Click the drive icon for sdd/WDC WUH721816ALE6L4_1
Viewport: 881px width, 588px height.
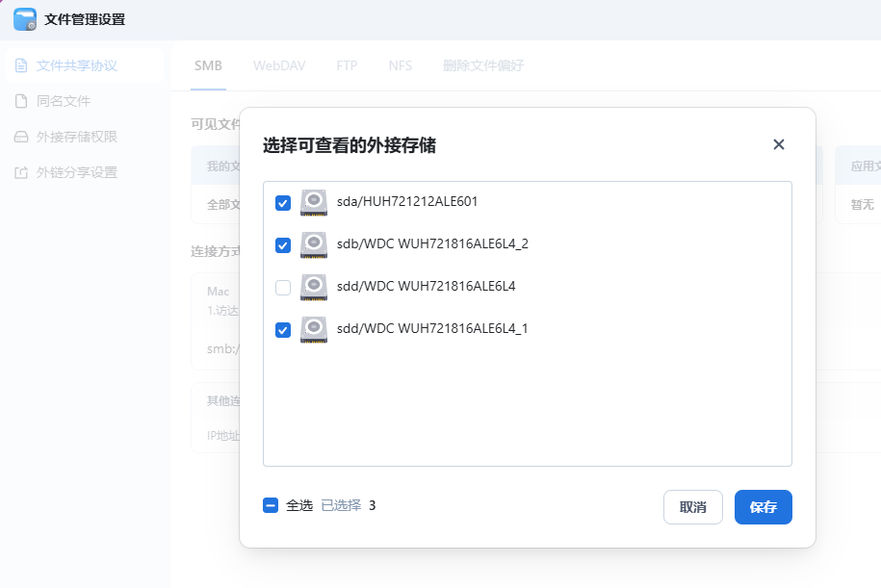tap(314, 330)
